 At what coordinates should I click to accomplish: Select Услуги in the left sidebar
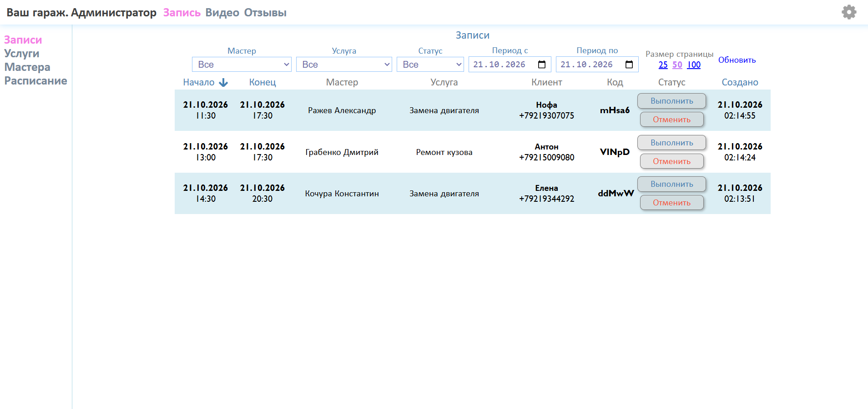click(22, 54)
